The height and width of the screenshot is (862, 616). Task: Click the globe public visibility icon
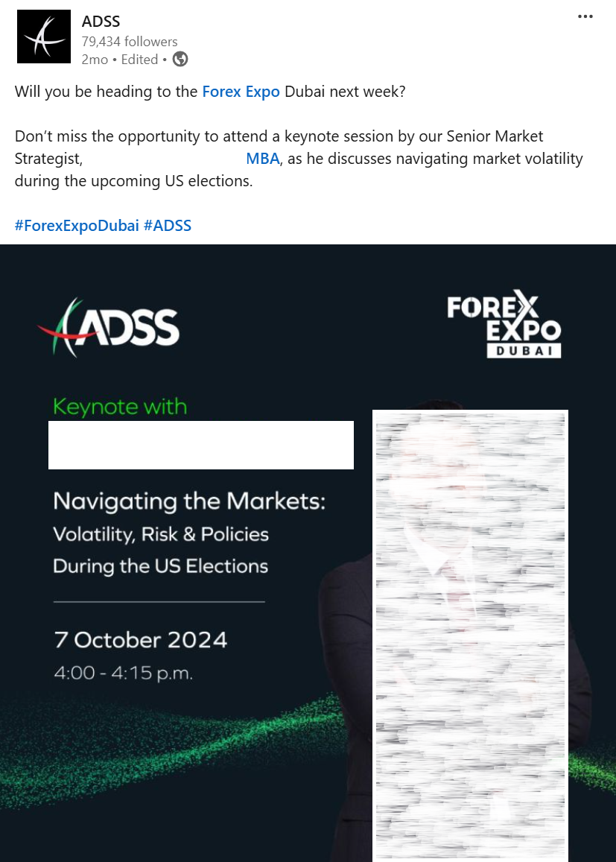pos(180,60)
